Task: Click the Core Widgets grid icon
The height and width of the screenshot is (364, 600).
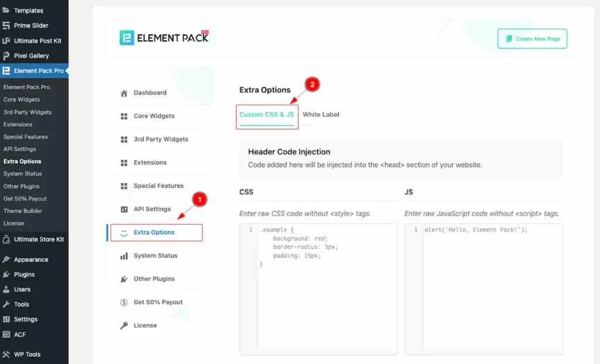Action: coord(124,116)
